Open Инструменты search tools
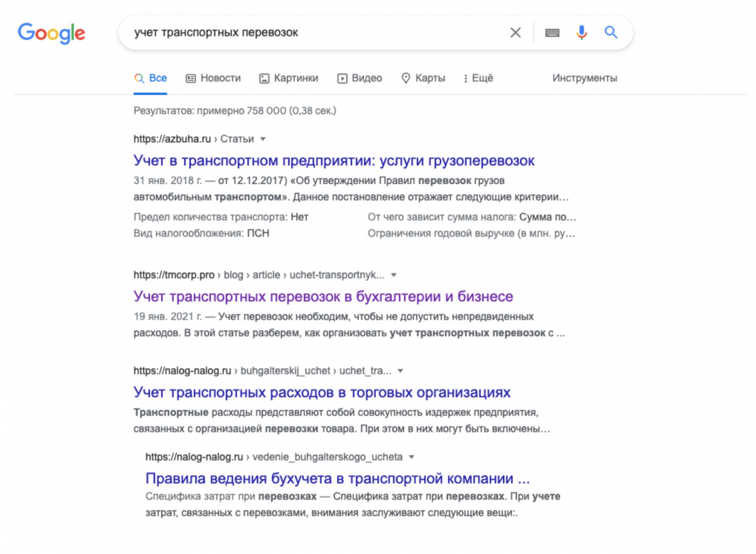Viewport: 756px width, 554px height. click(584, 78)
